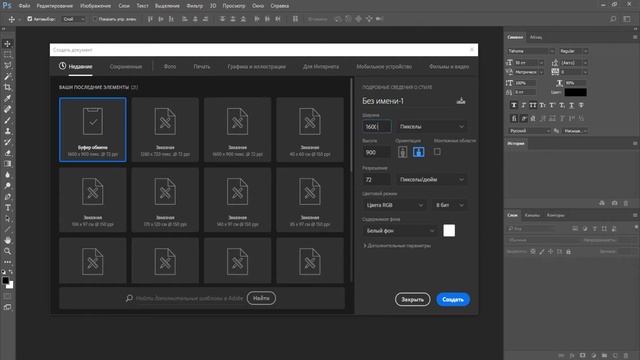Switch to the Мобильное устройство tab
Viewport: 640px width, 360px height.
pyautogui.click(x=384, y=67)
